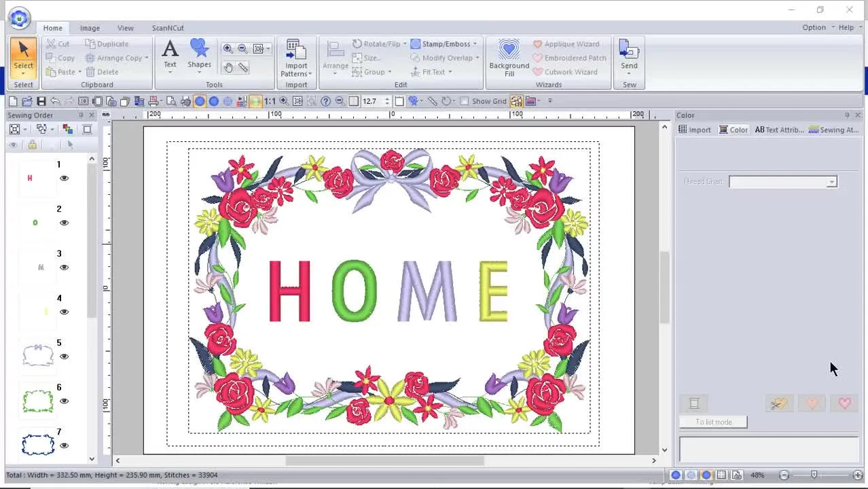Click the Delete command

(x=101, y=72)
